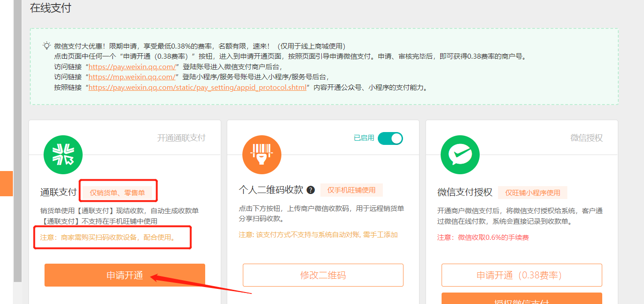Click the question mark icon beside 个人二维码收款
The image size is (644, 304).
click(311, 190)
